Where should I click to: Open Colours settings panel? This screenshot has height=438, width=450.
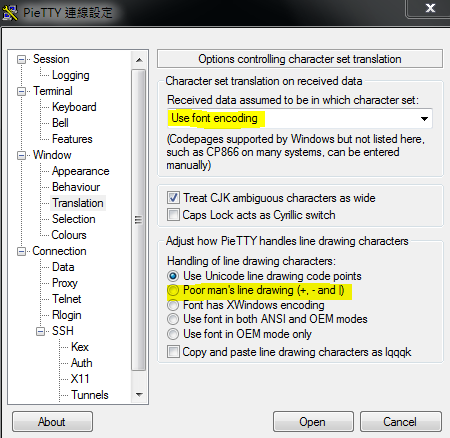69,235
